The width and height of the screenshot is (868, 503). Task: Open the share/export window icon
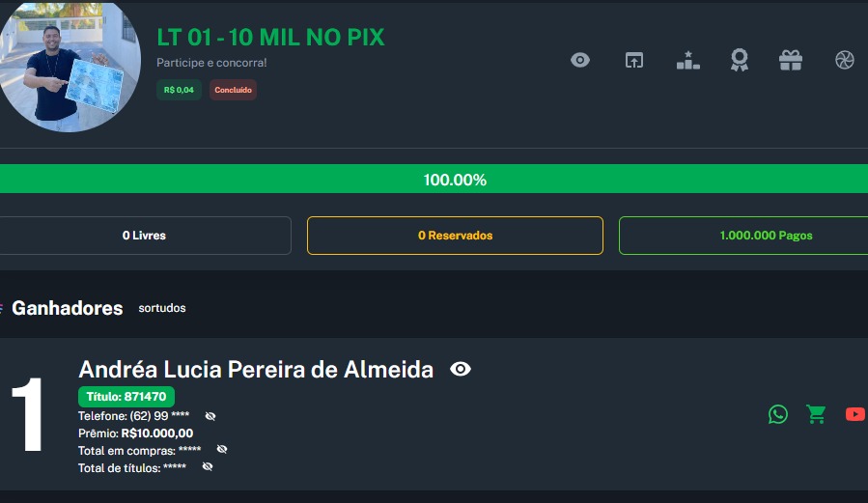pos(633,60)
